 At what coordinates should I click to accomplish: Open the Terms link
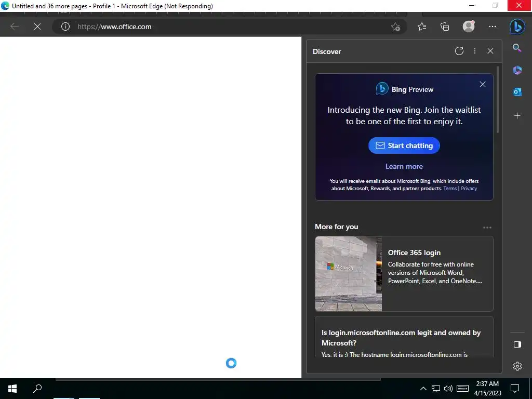(x=450, y=188)
